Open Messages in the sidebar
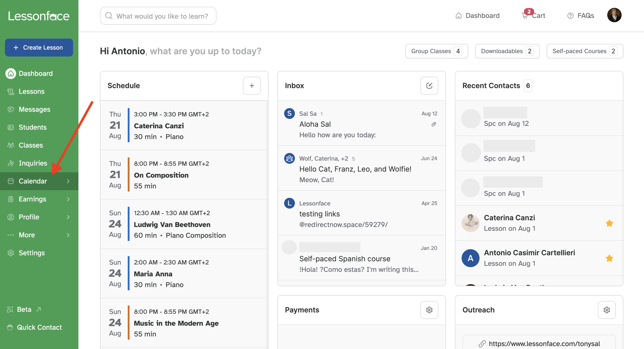Viewport: 644px width, 349px height. pos(34,109)
